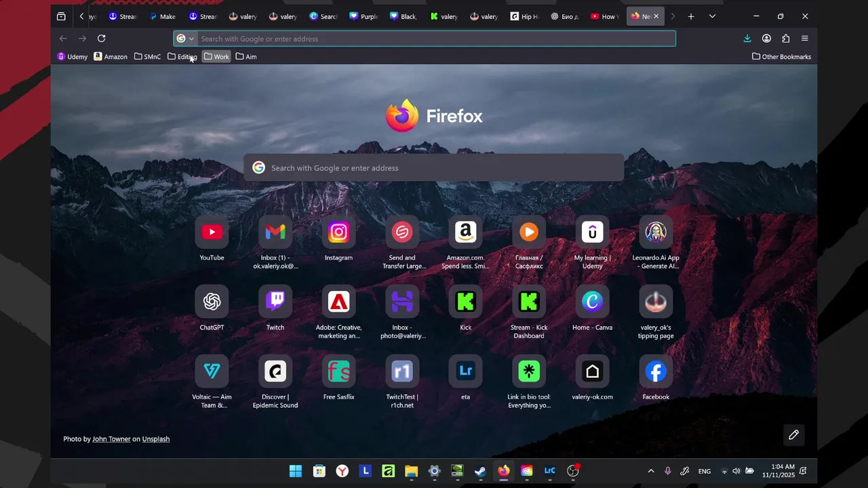This screenshot has width=868, height=488.
Task: Open the Leonardo.Ai App shortcut
Action: click(x=656, y=232)
